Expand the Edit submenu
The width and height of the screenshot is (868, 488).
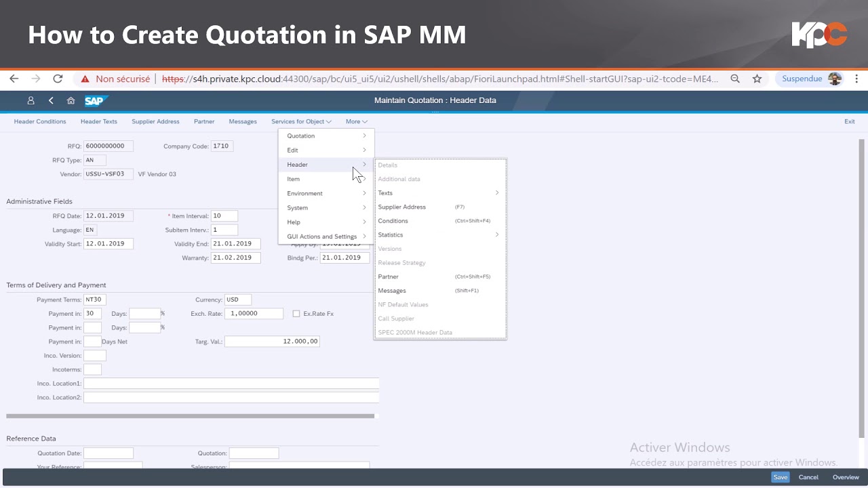[x=326, y=150]
